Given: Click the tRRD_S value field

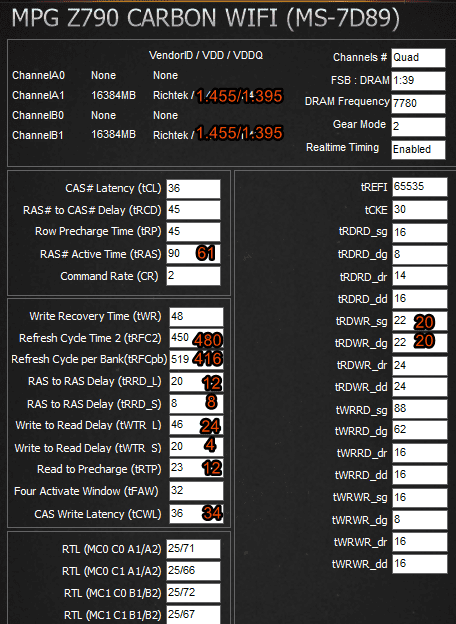Looking at the screenshot, I should point(196,404).
